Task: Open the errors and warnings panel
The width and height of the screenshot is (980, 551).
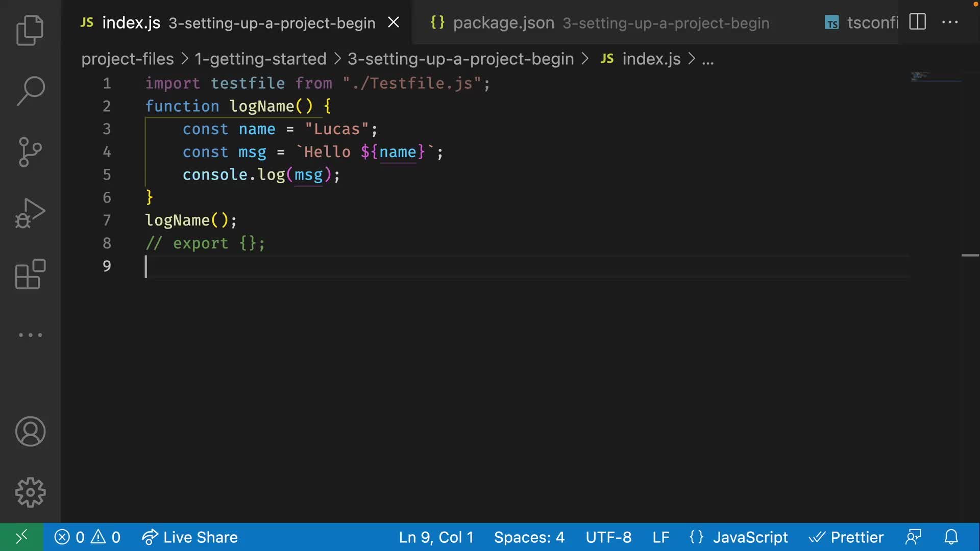Action: coord(87,537)
